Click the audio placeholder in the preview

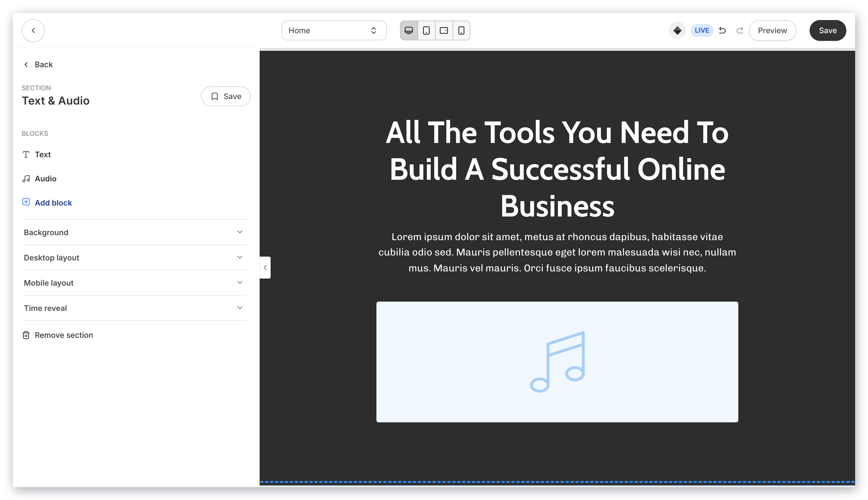[557, 362]
